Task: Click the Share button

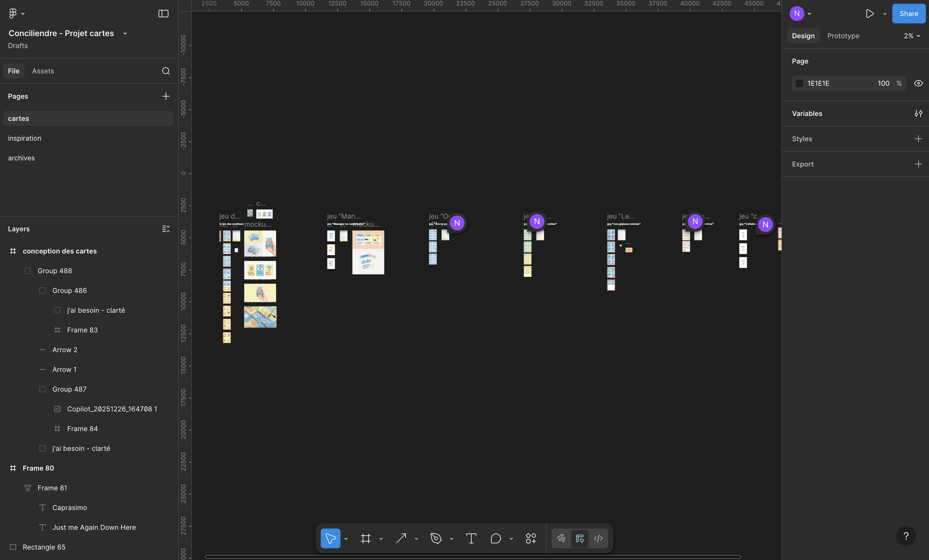Action: (908, 14)
